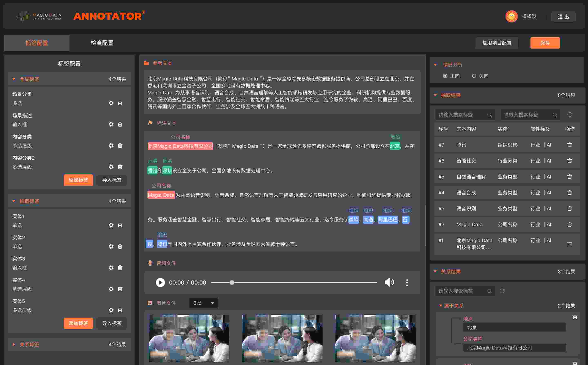Viewport: 588px width, 365px height.
Task: Open the 3张 image count dropdown
Action: click(x=204, y=303)
